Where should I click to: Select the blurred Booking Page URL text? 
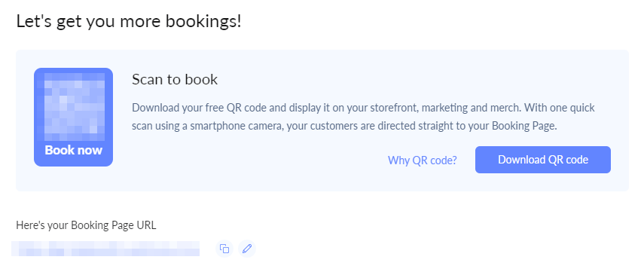point(105,249)
